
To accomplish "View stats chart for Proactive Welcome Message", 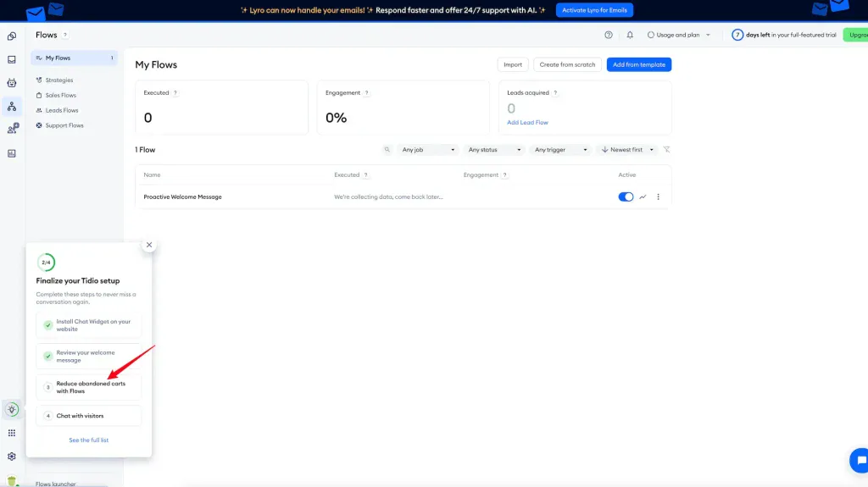I will (643, 197).
